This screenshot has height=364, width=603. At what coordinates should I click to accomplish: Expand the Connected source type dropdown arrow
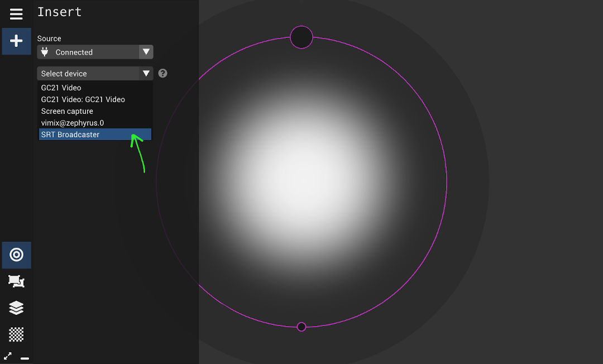146,52
